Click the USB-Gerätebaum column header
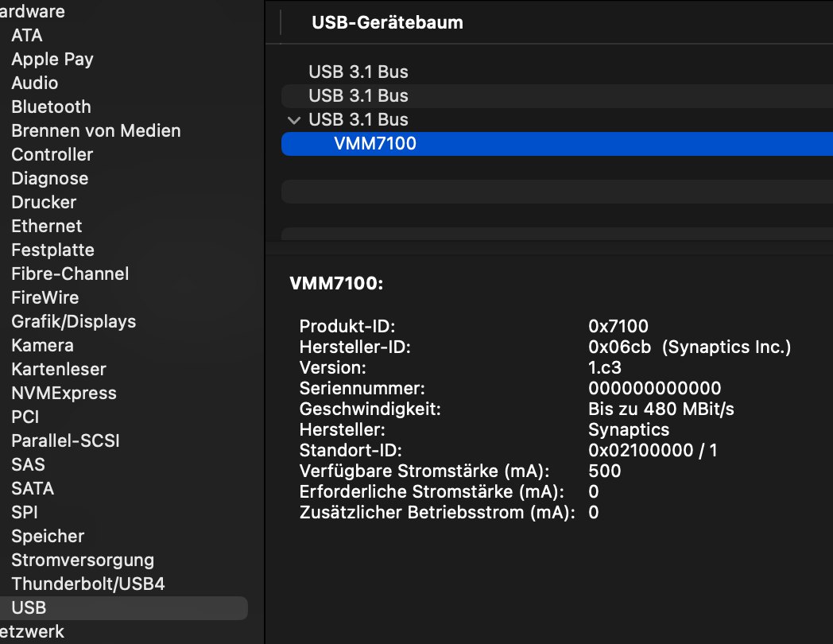The image size is (833, 644). [x=387, y=22]
